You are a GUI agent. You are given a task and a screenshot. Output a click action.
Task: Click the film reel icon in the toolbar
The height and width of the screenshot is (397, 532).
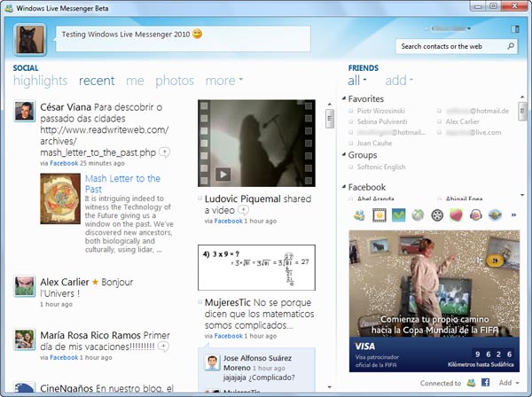[x=437, y=215]
